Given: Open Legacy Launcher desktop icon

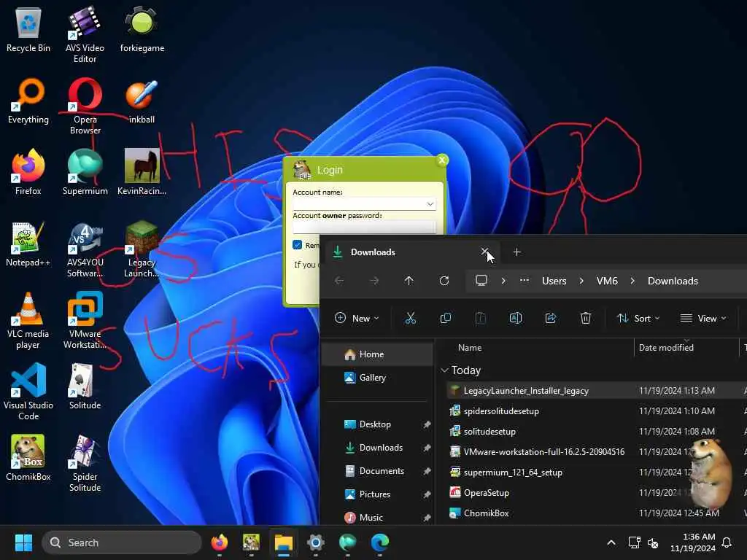Looking at the screenshot, I should click(142, 249).
